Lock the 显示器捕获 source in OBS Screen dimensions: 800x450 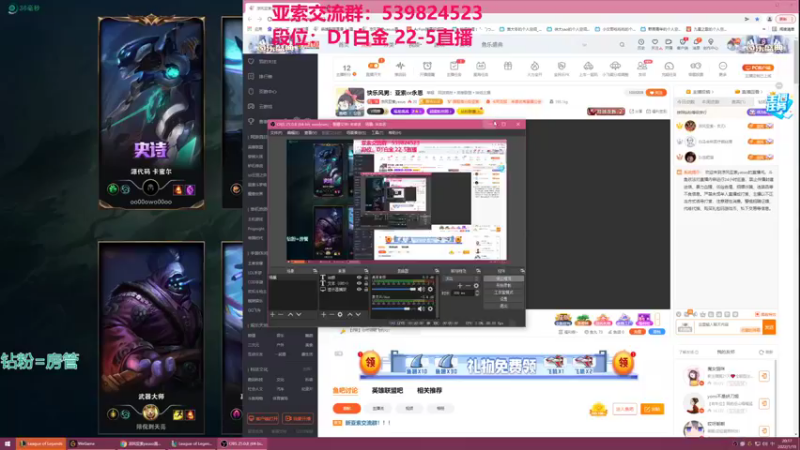point(366,289)
